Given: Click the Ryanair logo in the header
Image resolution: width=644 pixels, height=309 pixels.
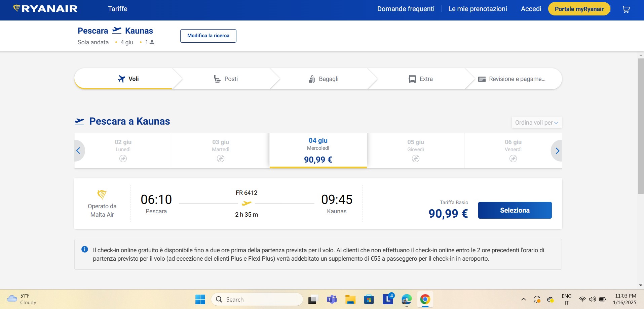Looking at the screenshot, I should [x=45, y=9].
